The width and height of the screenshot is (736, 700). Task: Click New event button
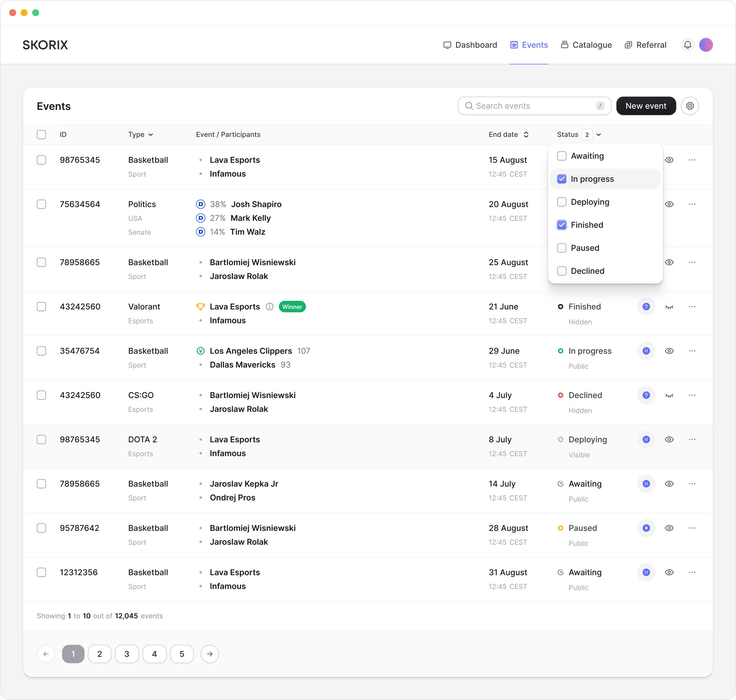[x=646, y=106]
